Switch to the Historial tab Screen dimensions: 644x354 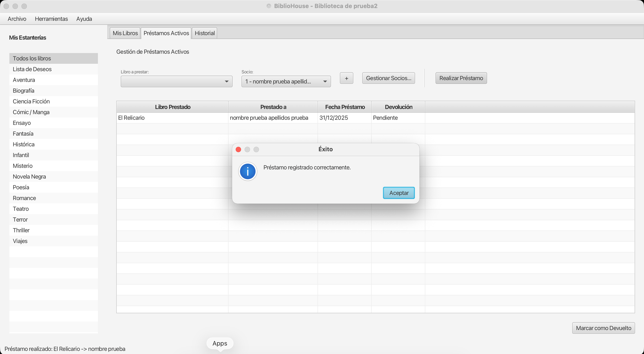(205, 33)
